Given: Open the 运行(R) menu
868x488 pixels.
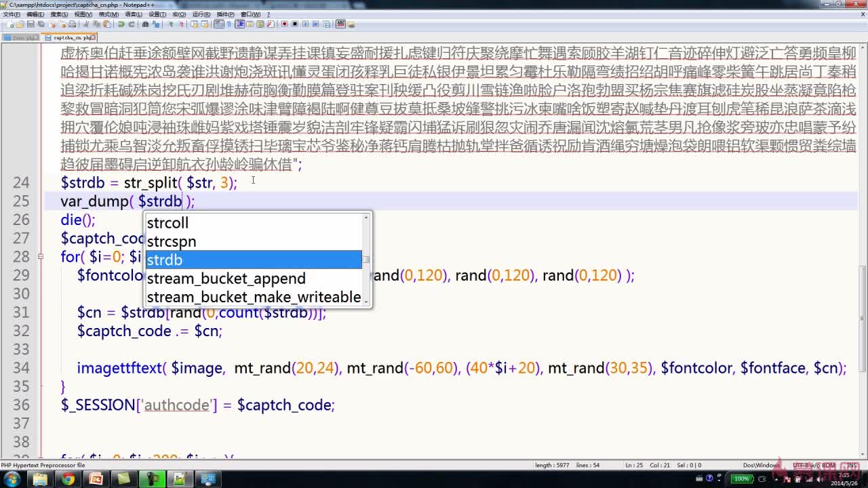Looking at the screenshot, I should (x=201, y=14).
